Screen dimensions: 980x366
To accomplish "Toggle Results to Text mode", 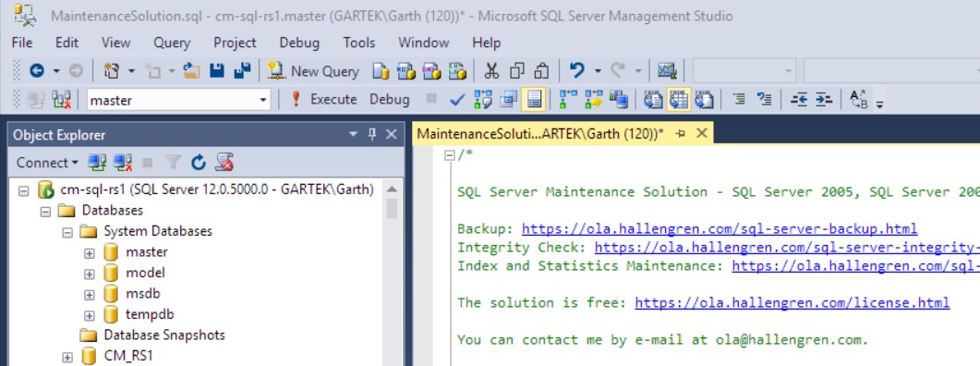I will pyautogui.click(x=653, y=100).
